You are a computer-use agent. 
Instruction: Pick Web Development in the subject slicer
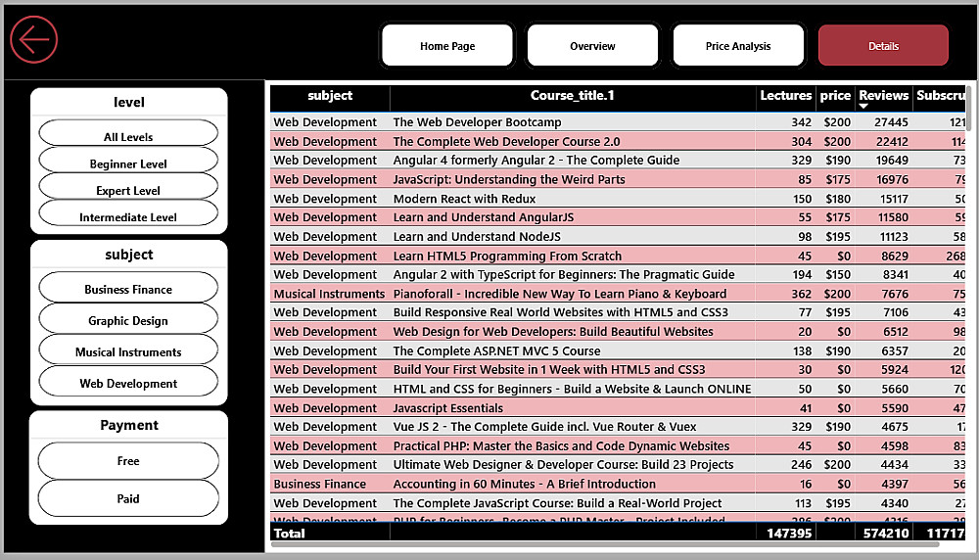pyautogui.click(x=128, y=382)
